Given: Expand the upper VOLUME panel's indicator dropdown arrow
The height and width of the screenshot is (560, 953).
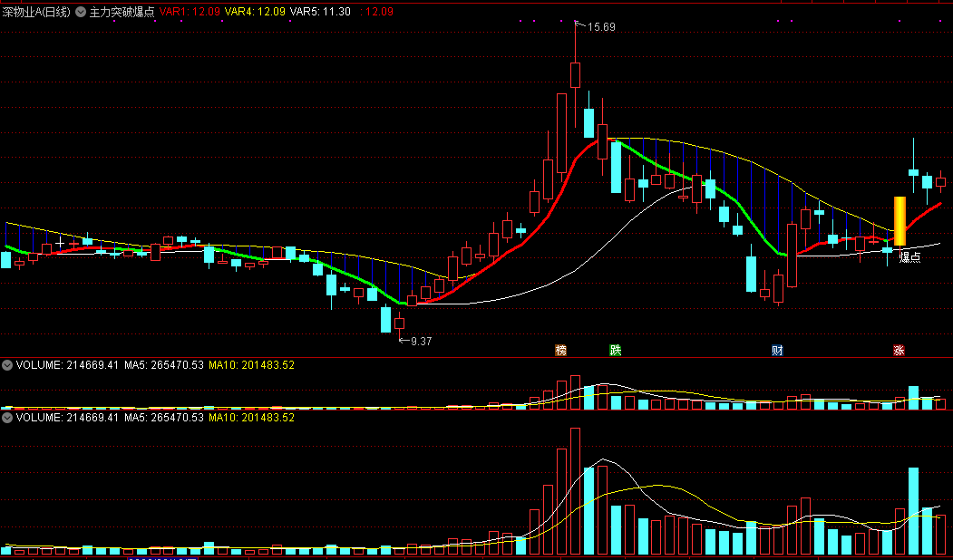Looking at the screenshot, I should tap(7, 365).
